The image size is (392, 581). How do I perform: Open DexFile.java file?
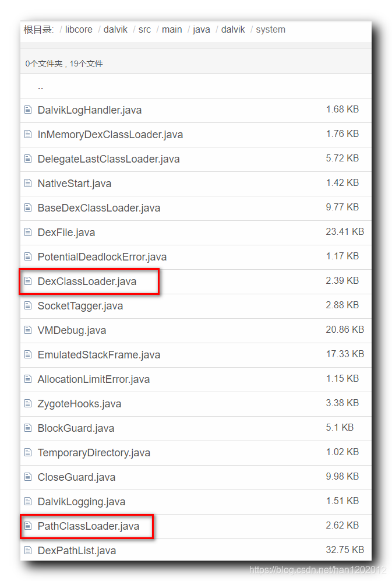click(66, 233)
